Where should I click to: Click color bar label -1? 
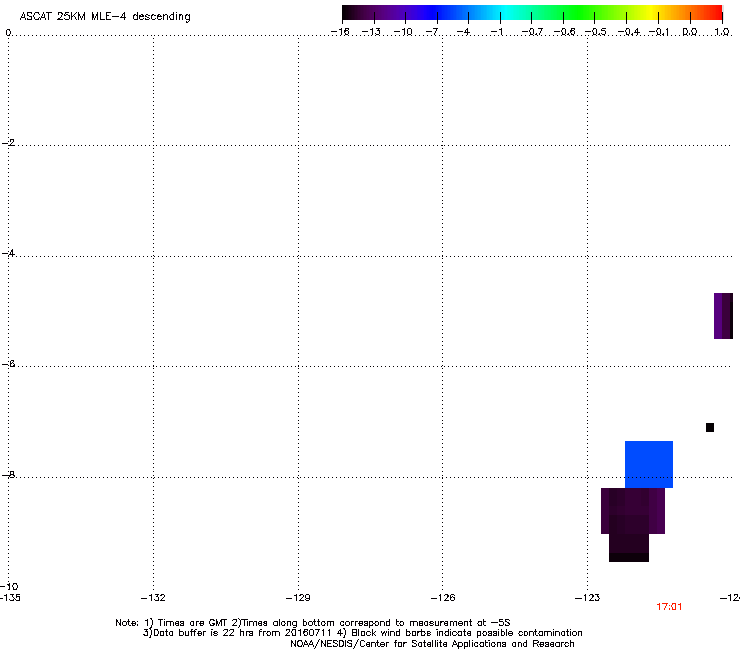pyautogui.click(x=496, y=32)
